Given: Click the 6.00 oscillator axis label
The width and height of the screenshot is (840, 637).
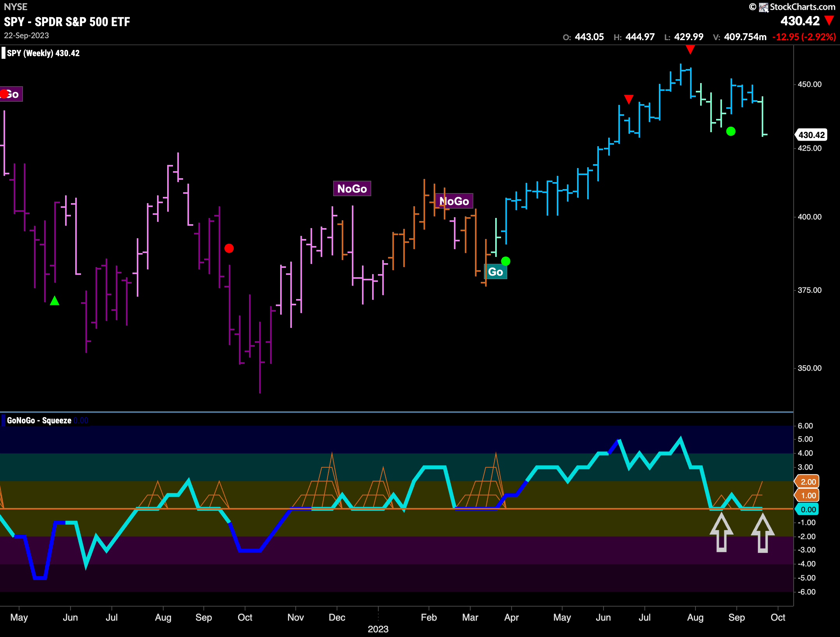Looking at the screenshot, I should click(x=805, y=426).
